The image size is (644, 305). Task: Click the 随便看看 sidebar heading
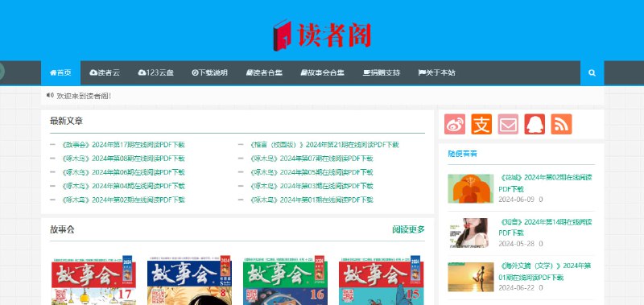(462, 154)
